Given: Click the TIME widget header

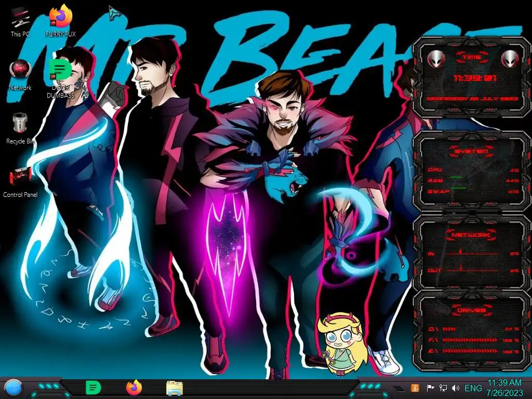Looking at the screenshot, I should [x=472, y=57].
